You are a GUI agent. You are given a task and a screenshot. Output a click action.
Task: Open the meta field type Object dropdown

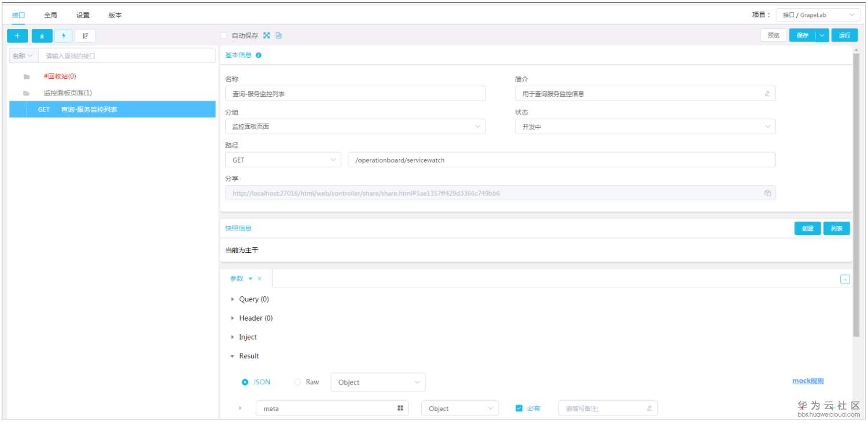tap(460, 409)
